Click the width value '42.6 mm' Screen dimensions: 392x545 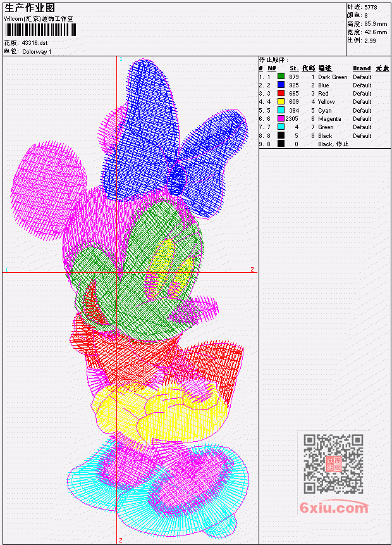coord(376,32)
